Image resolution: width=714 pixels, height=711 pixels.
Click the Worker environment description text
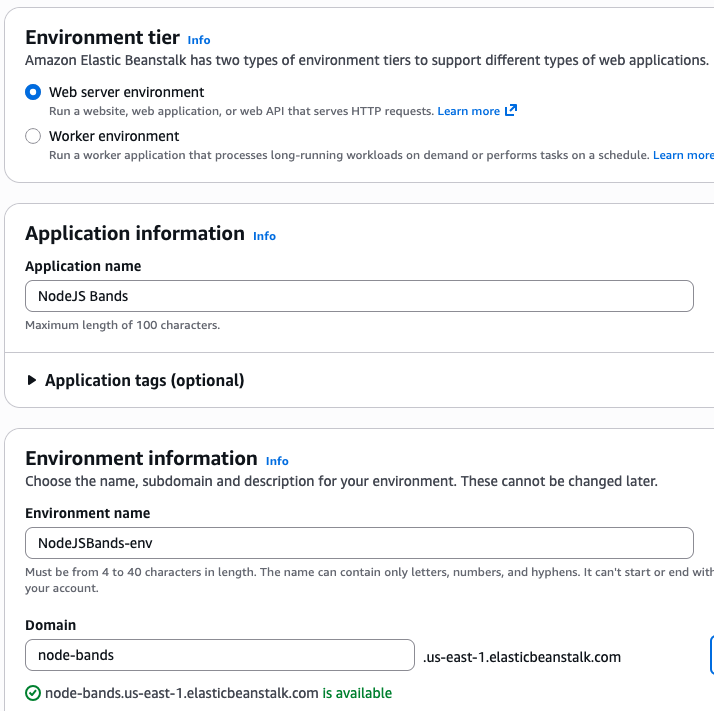click(349, 155)
